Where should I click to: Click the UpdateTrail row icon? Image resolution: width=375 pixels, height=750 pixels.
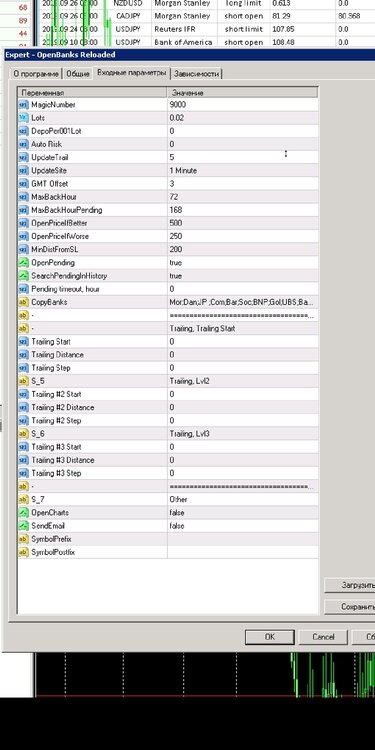point(23,157)
